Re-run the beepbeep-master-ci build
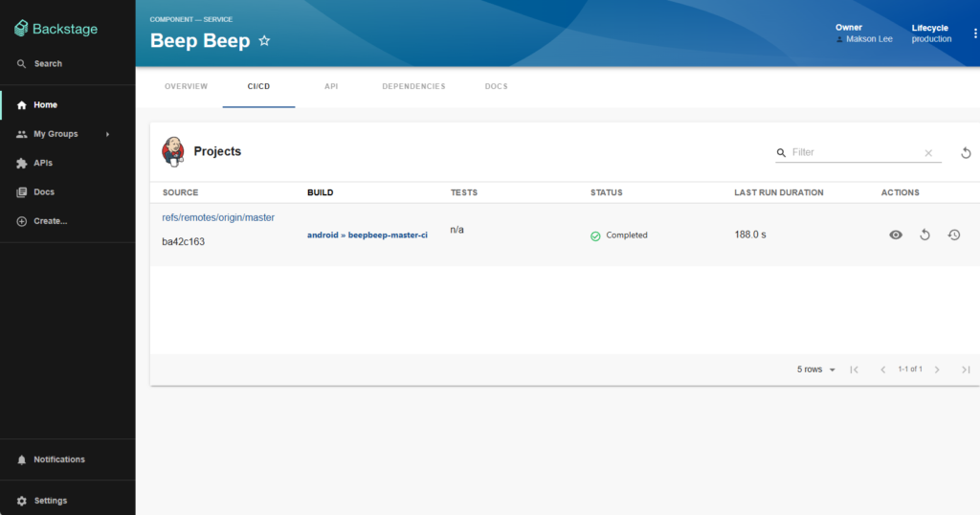This screenshot has width=980, height=515. pyautogui.click(x=924, y=235)
